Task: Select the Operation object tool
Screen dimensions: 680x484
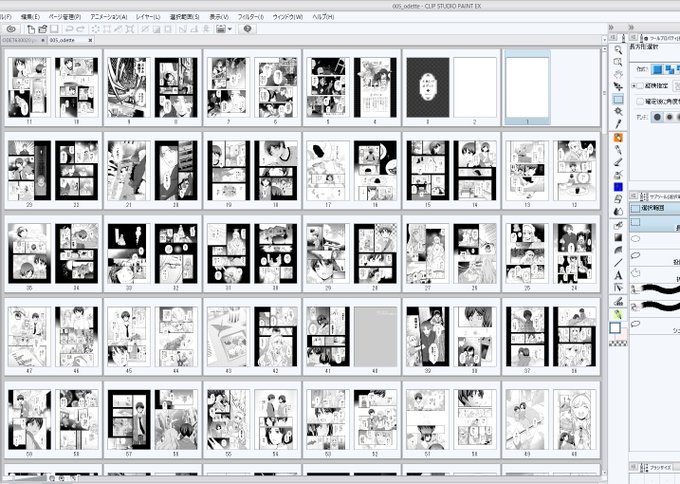Action: pos(618,86)
